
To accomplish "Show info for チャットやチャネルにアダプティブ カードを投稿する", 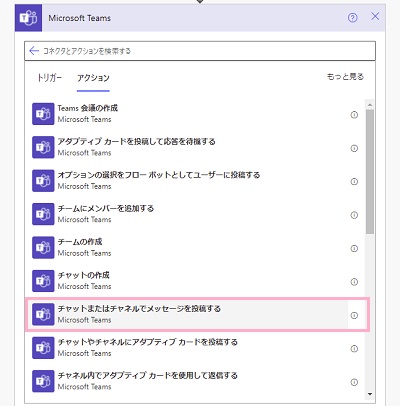I will [354, 349].
